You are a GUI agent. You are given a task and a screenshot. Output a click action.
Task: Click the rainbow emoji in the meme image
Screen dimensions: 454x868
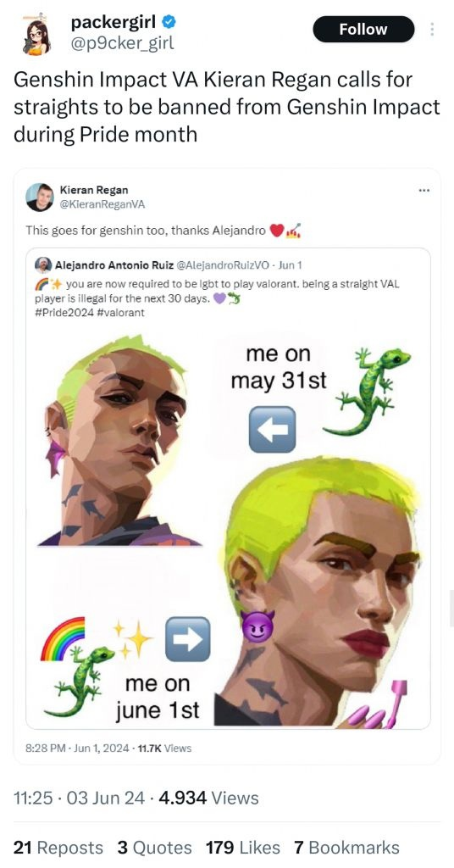(x=63, y=638)
